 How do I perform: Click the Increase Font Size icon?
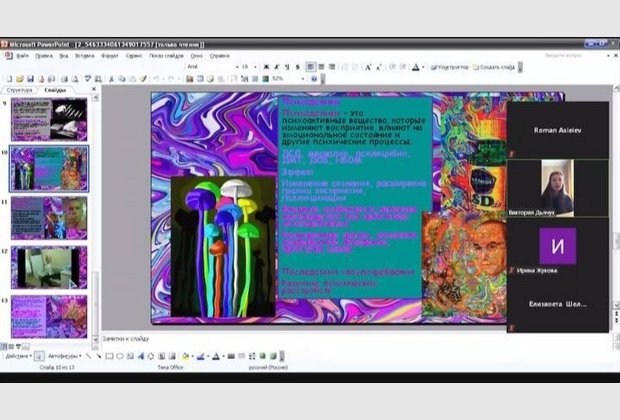(x=367, y=67)
